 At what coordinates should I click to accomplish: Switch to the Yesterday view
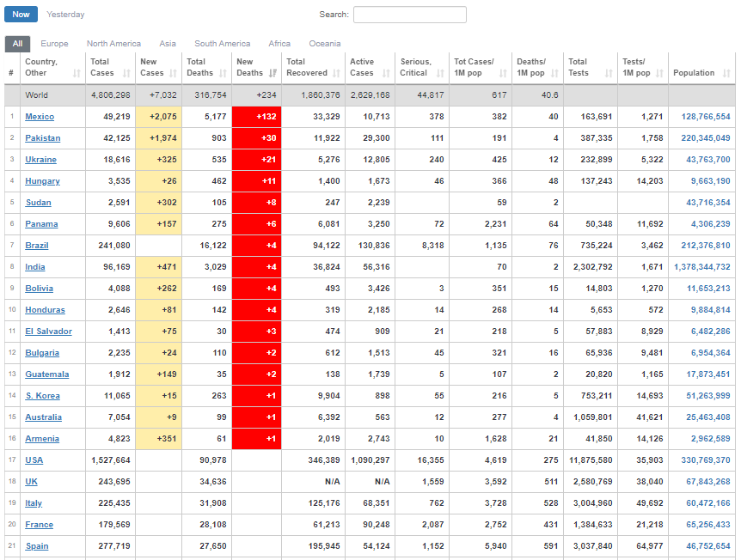tap(65, 14)
